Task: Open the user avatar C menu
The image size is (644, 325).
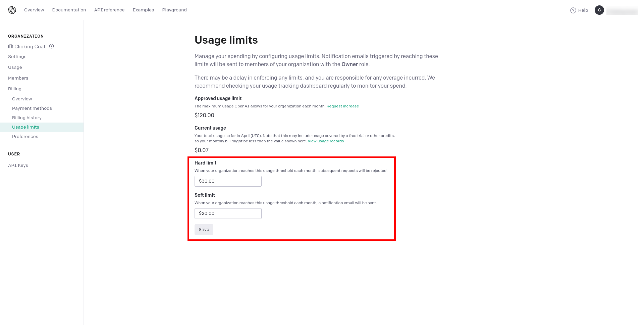Action: click(599, 10)
